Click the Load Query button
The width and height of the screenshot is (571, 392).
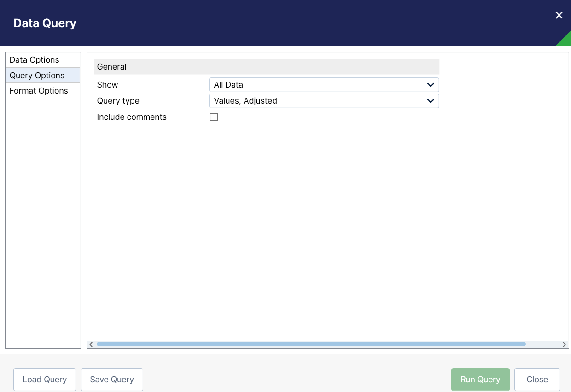(45, 380)
